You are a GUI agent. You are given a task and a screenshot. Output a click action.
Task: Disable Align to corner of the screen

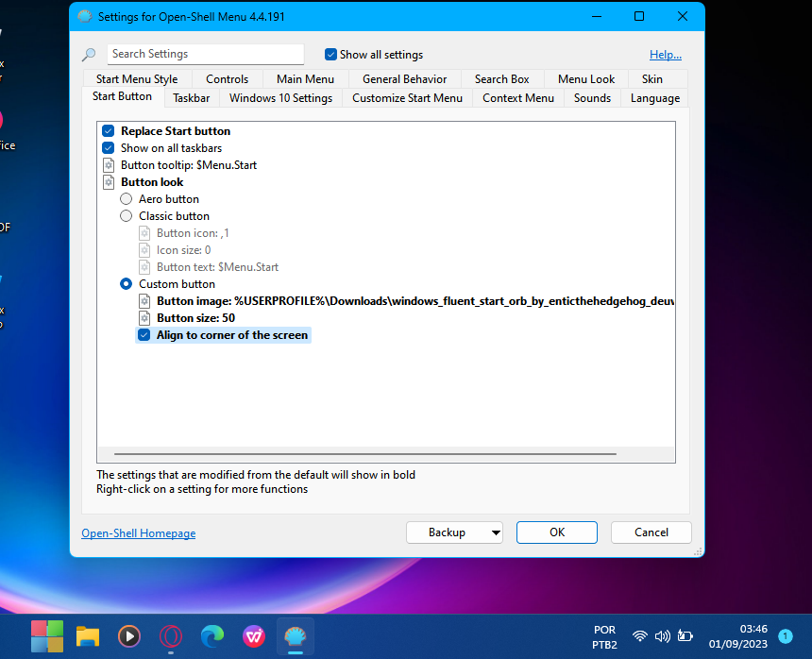[144, 334]
